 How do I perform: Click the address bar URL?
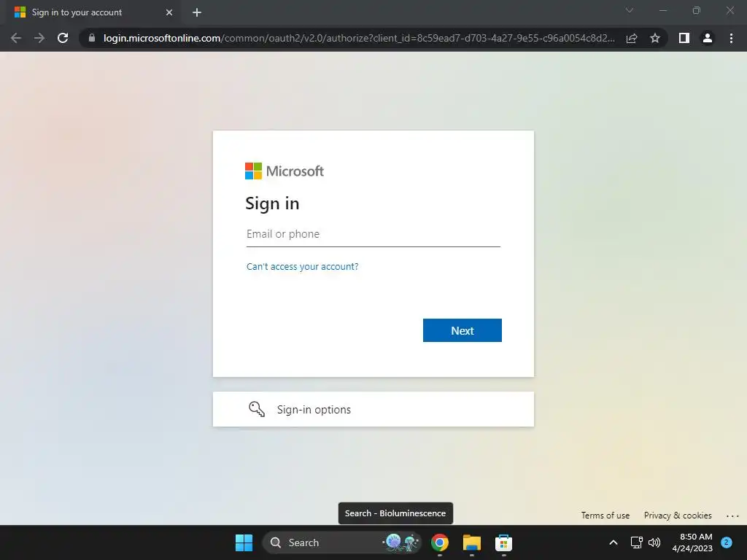pos(359,38)
